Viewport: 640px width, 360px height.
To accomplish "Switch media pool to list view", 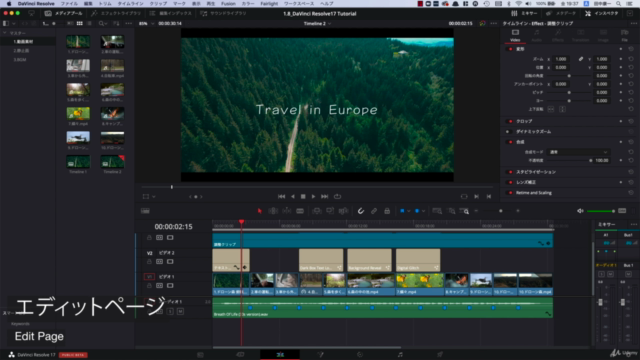I will (89, 24).
